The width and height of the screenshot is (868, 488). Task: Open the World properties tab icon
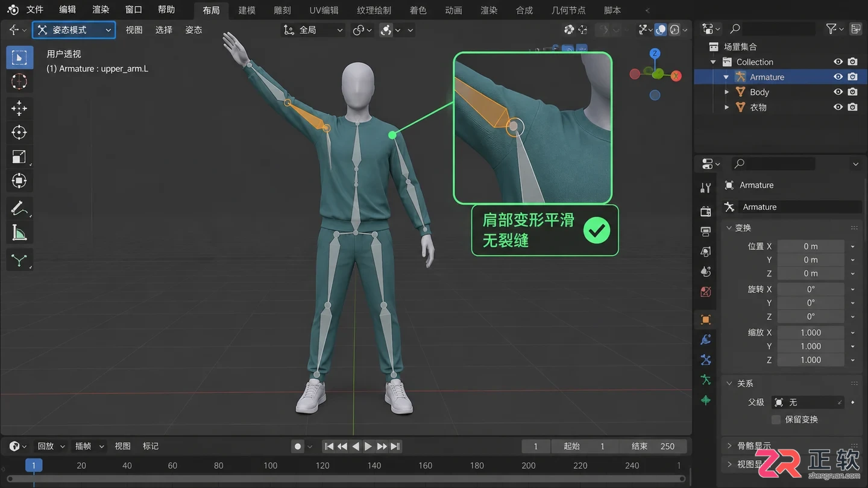[706, 292]
